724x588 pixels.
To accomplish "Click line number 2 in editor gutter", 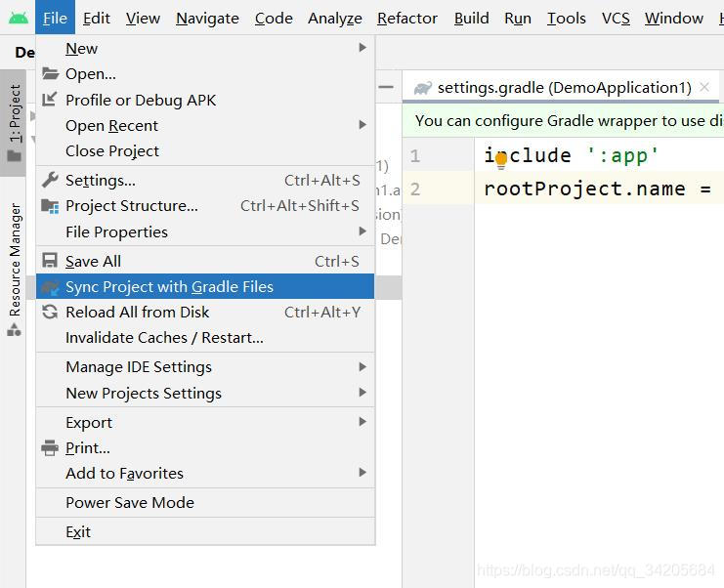I will click(415, 189).
